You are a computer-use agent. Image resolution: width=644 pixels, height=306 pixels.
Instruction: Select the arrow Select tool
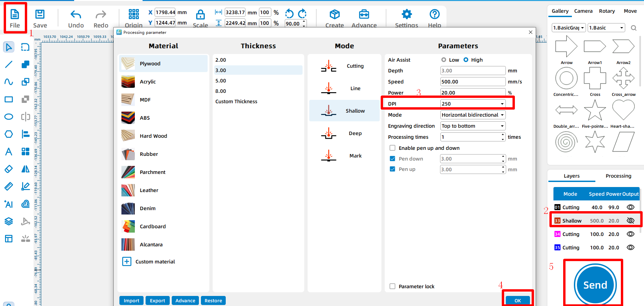click(x=8, y=47)
